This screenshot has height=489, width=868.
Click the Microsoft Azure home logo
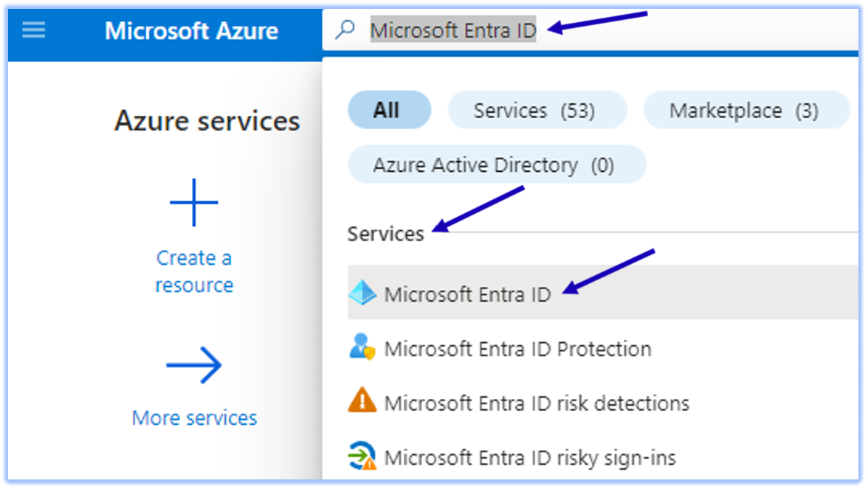click(x=192, y=31)
